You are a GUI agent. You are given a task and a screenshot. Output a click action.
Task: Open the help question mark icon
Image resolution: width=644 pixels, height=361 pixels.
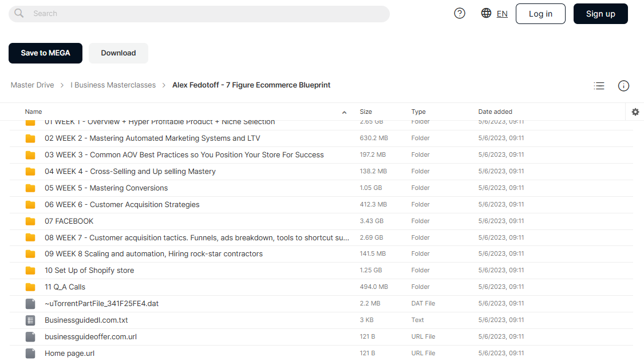460,14
